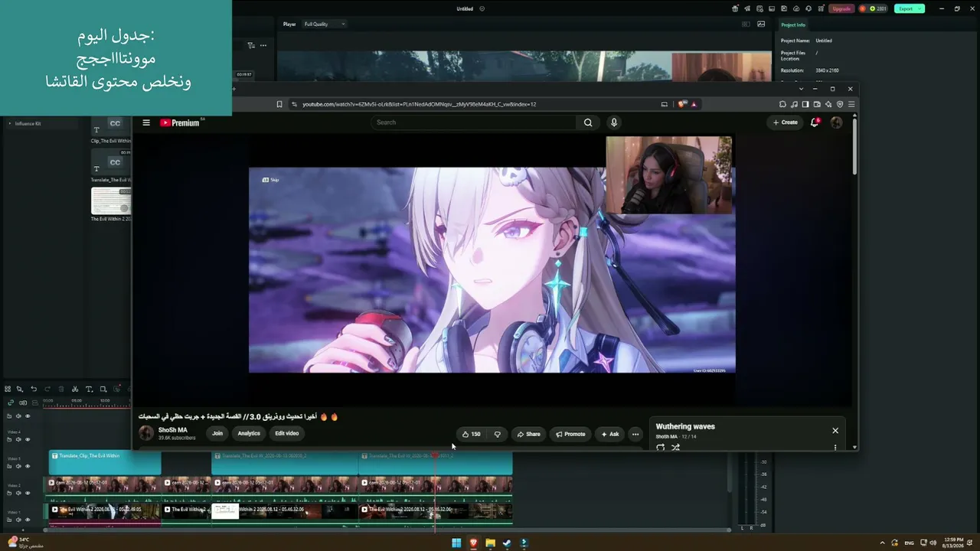This screenshot has width=980, height=551.
Task: Select the selection pointer tool in the timeline toolbar
Action: (20, 389)
